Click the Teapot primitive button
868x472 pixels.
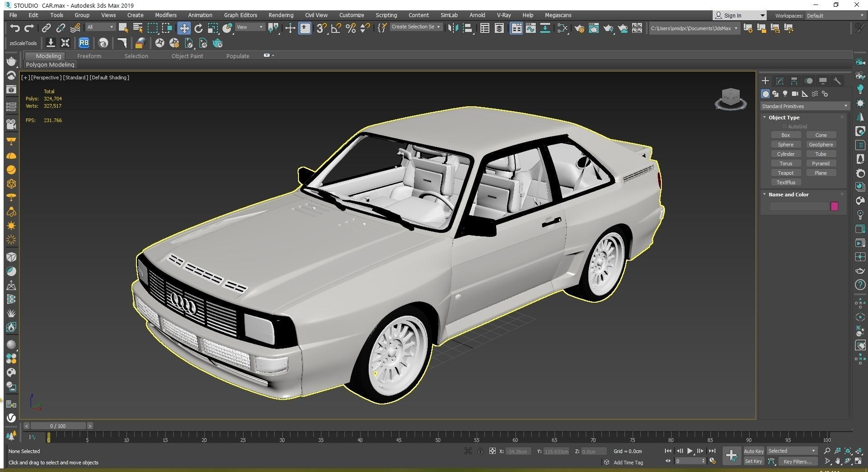[786, 173]
